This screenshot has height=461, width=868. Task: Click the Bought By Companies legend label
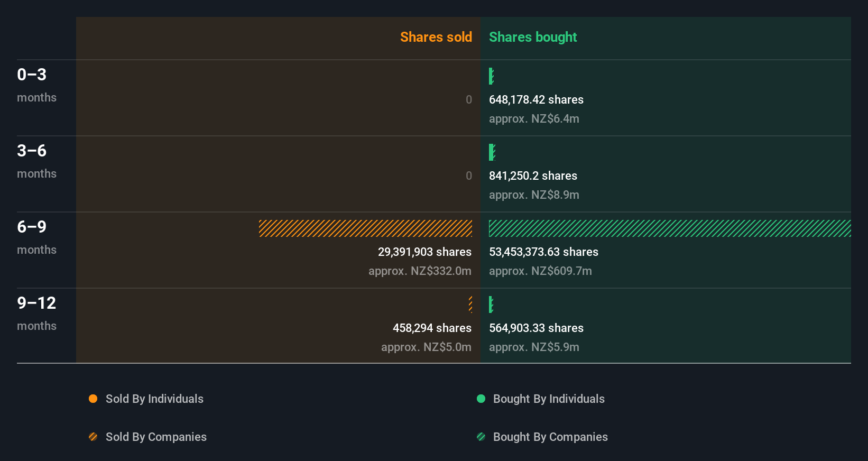point(550,437)
